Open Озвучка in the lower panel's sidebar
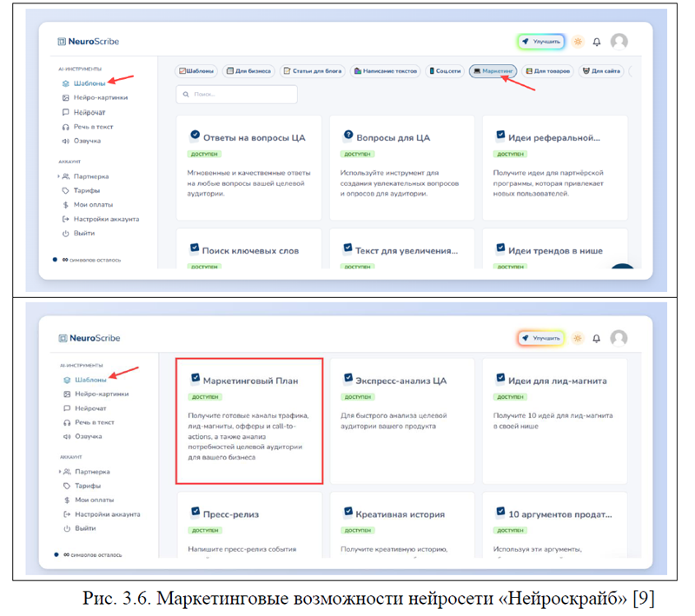This screenshot has height=616, width=695. coord(87,436)
